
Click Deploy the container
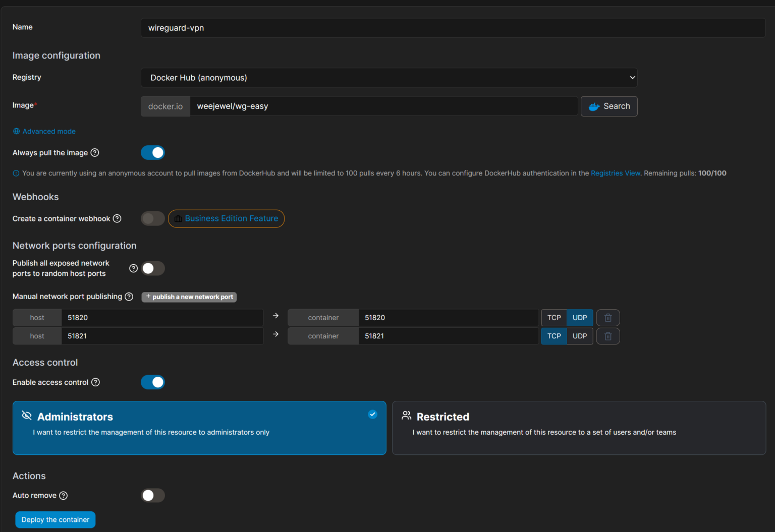(x=55, y=519)
